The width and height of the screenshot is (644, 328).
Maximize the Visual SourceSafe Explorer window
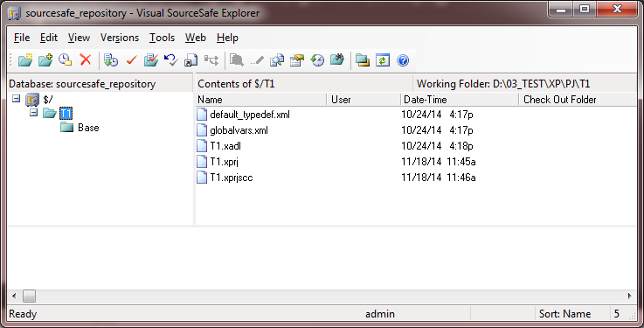[x=585, y=9]
